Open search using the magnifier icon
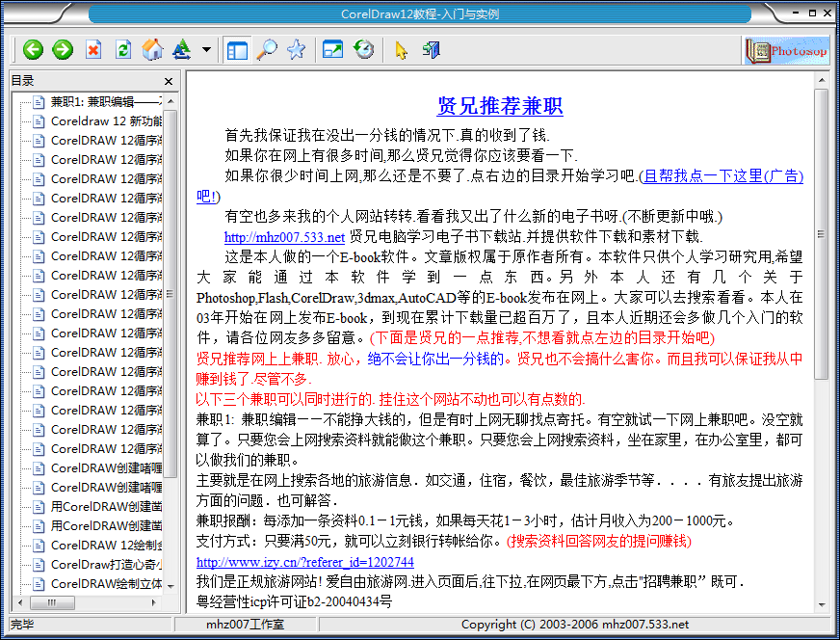Viewport: 840px width, 640px height. [x=268, y=49]
